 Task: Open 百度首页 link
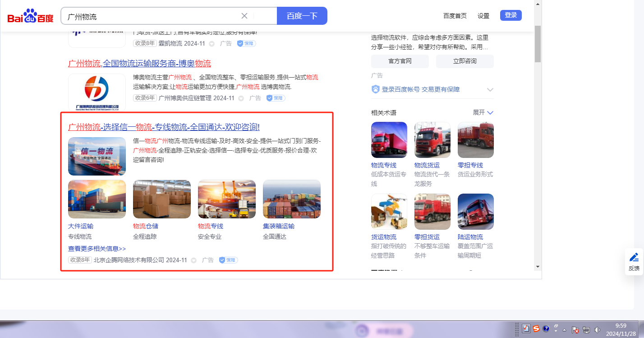tap(455, 16)
